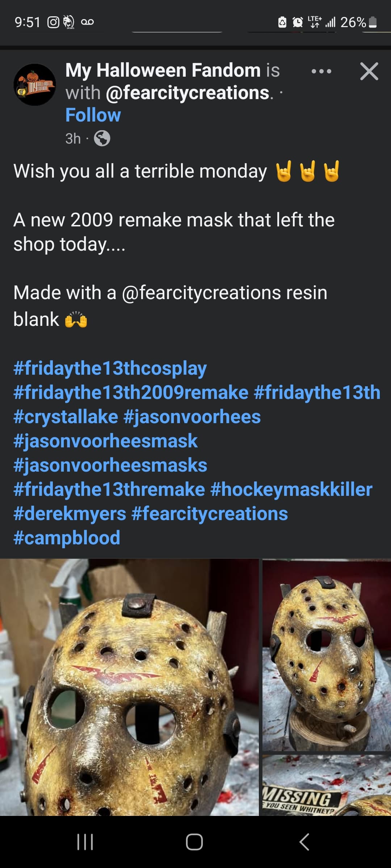Tap the #derekmyers hashtag

click(x=70, y=514)
